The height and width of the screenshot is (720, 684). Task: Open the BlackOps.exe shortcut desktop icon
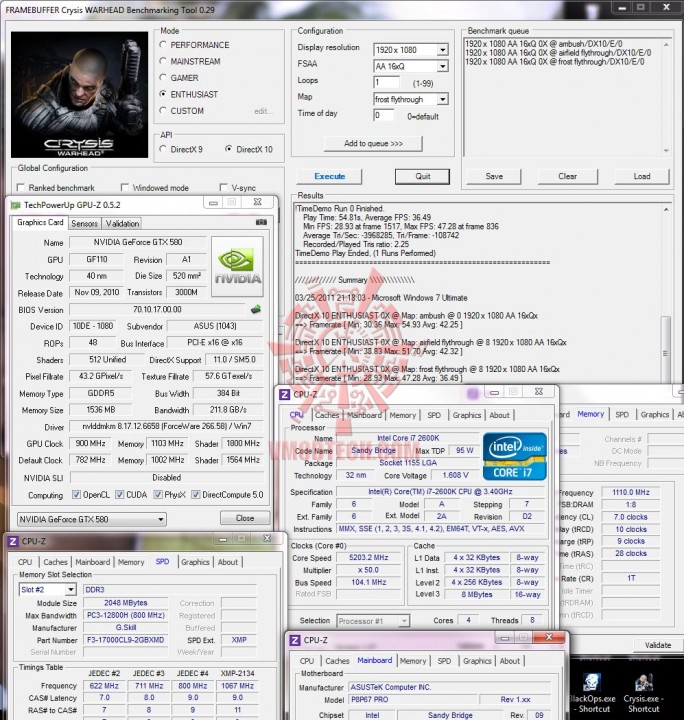coord(592,693)
